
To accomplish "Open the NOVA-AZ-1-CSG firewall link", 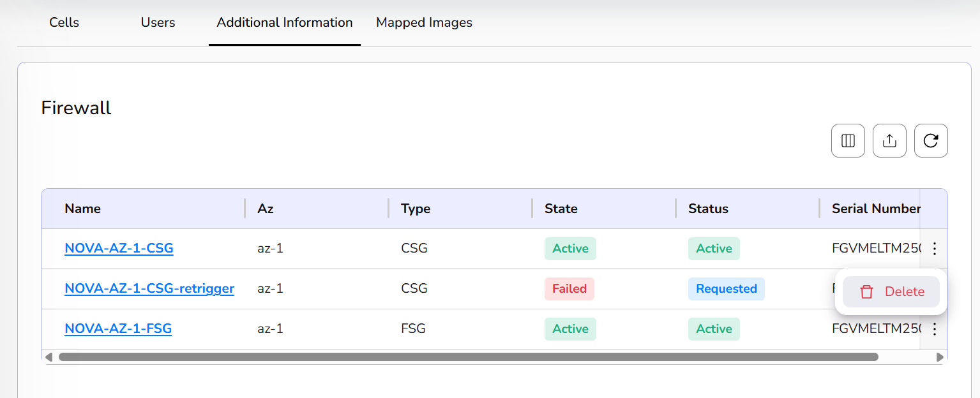I will click(119, 248).
